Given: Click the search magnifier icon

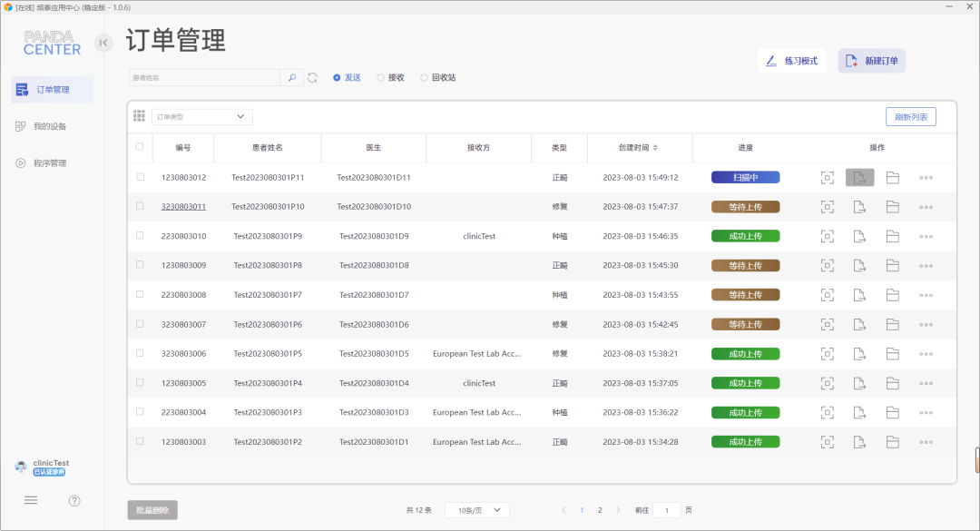Looking at the screenshot, I should click(292, 77).
